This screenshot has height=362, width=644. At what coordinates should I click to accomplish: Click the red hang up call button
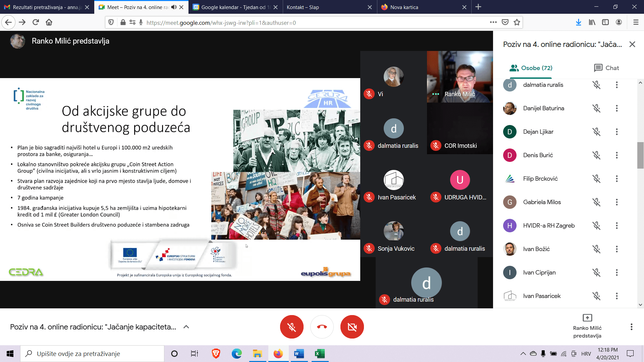322,327
